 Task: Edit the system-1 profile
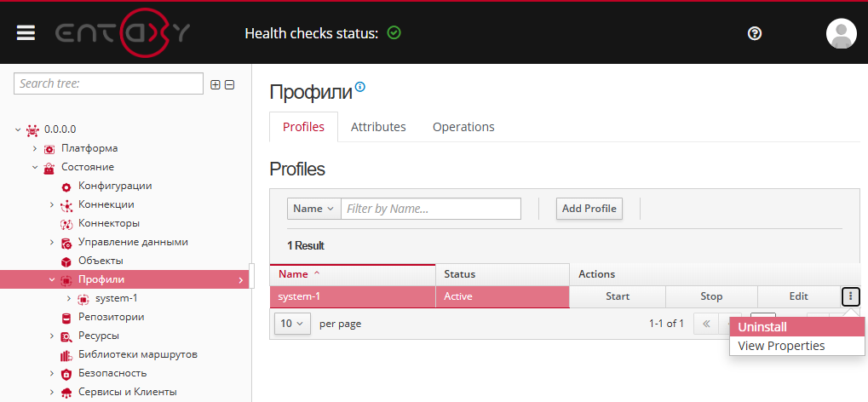tap(799, 296)
